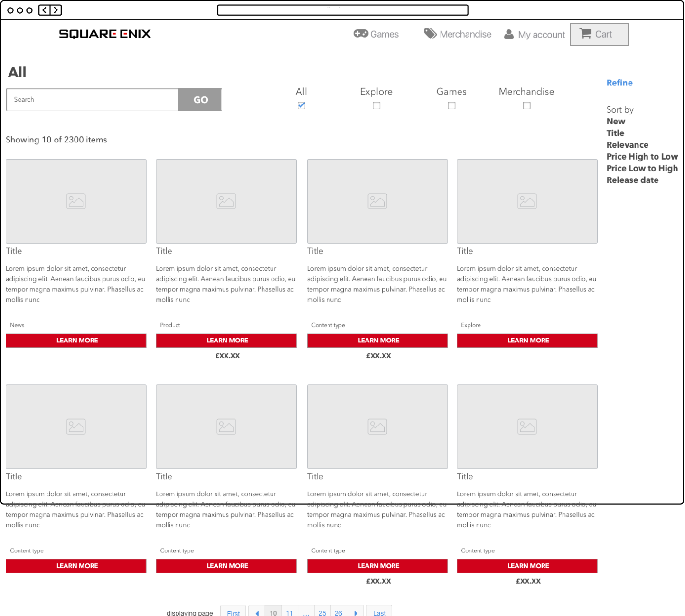Open the Product item thumbnail image
Image resolution: width=685 pixels, height=616 pixels.
click(x=226, y=201)
